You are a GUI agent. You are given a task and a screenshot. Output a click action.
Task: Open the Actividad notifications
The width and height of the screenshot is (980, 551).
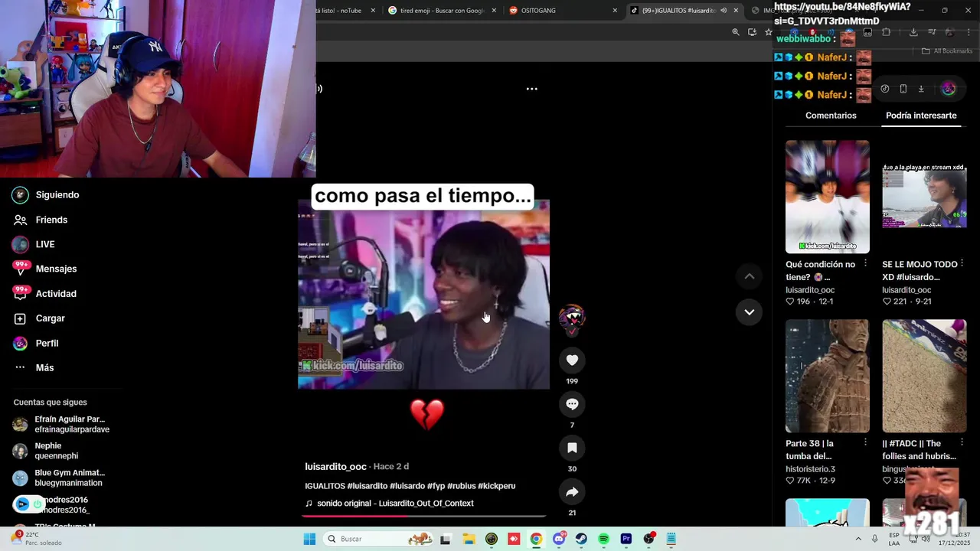44,294
